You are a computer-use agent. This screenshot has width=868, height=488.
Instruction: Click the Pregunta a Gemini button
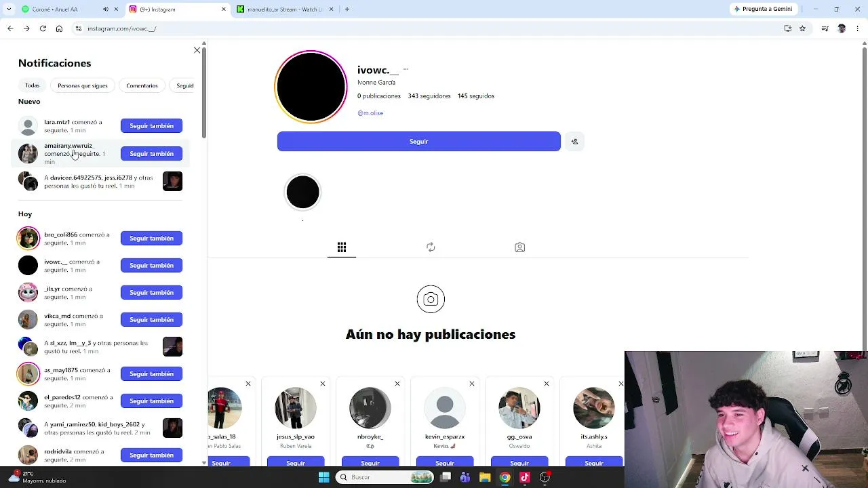[762, 9]
